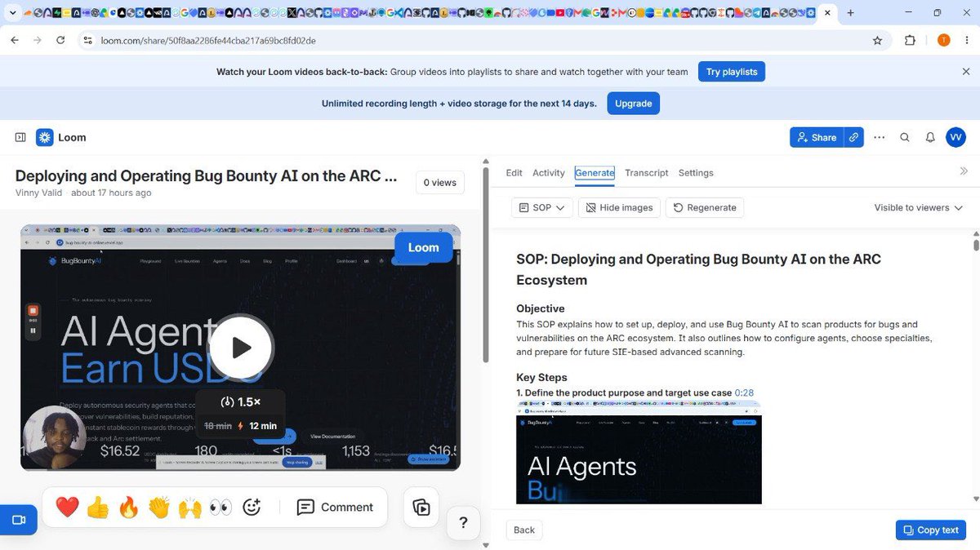Click the Upgrade button
The height and width of the screenshot is (550, 980).
click(x=634, y=104)
